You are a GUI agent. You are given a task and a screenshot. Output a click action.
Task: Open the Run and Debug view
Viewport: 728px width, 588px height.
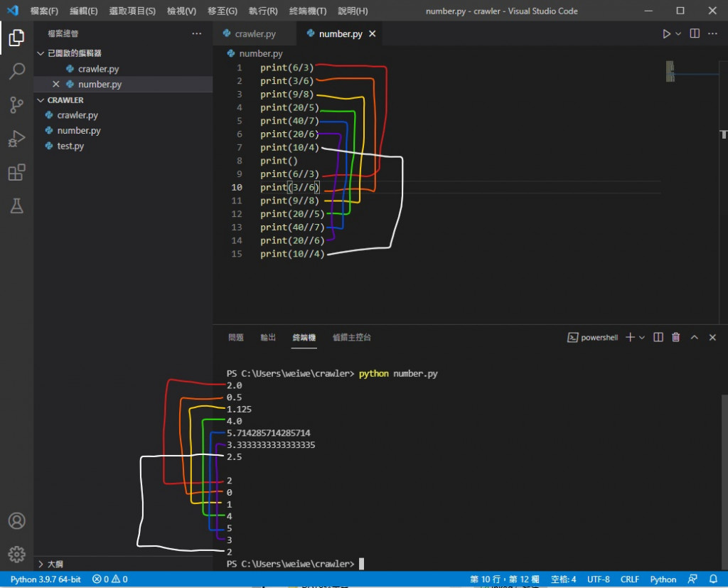(17, 139)
